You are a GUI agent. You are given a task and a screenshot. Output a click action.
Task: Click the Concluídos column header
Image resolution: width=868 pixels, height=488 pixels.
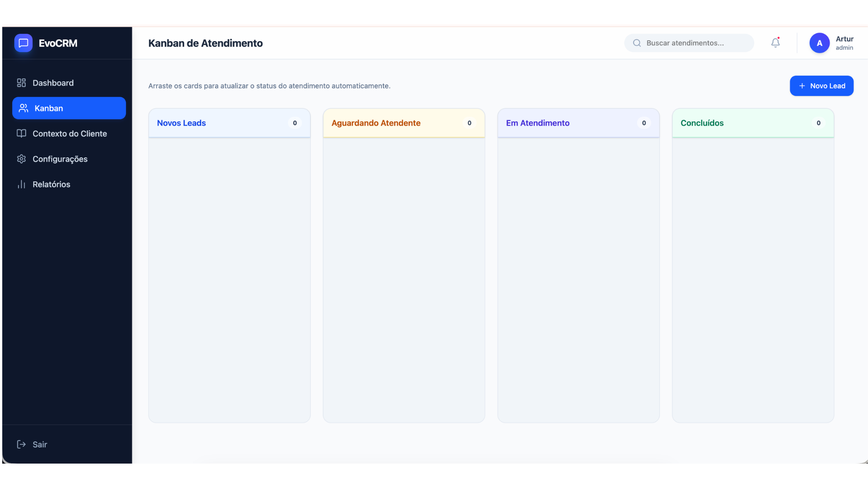(x=702, y=123)
